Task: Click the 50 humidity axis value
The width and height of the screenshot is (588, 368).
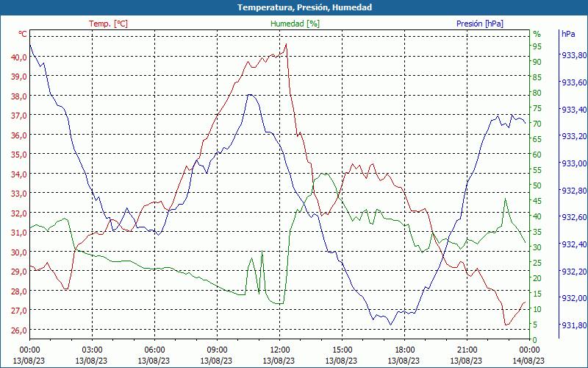Action: 537,185
